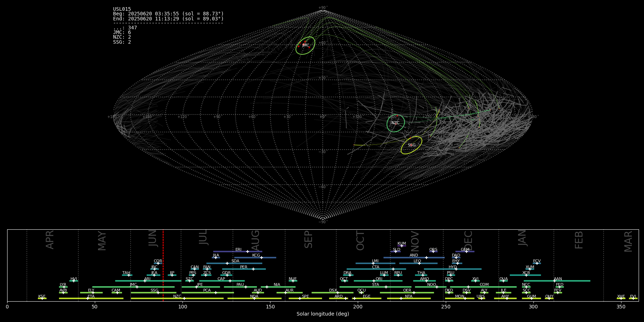The width and height of the screenshot is (644, 322).
Task: Click the +120 longitude label on the map
Action: tap(182, 117)
